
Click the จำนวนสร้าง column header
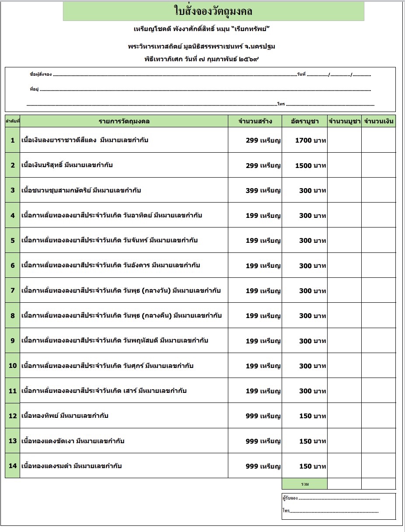pyautogui.click(x=255, y=121)
